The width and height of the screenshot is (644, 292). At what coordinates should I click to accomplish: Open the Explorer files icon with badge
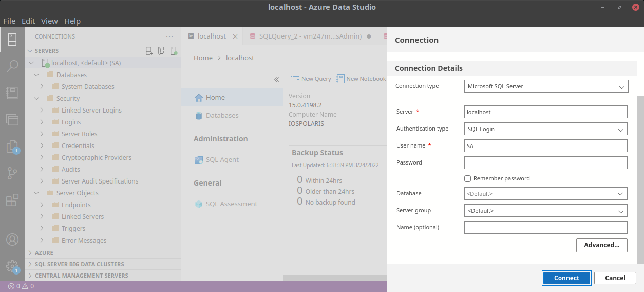(x=12, y=147)
